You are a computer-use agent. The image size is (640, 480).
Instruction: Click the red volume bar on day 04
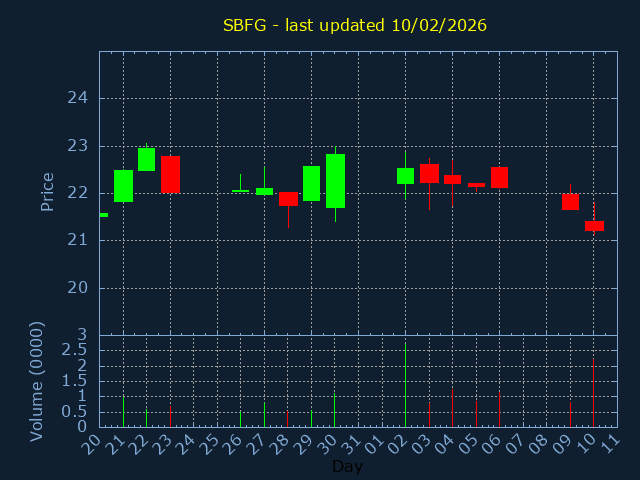[452, 407]
